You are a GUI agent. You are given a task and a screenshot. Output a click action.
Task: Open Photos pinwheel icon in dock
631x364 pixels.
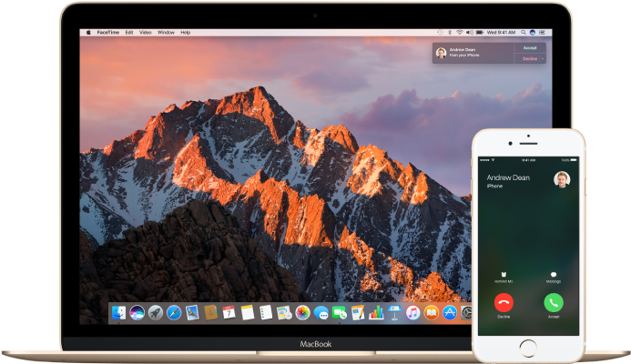[x=302, y=312]
